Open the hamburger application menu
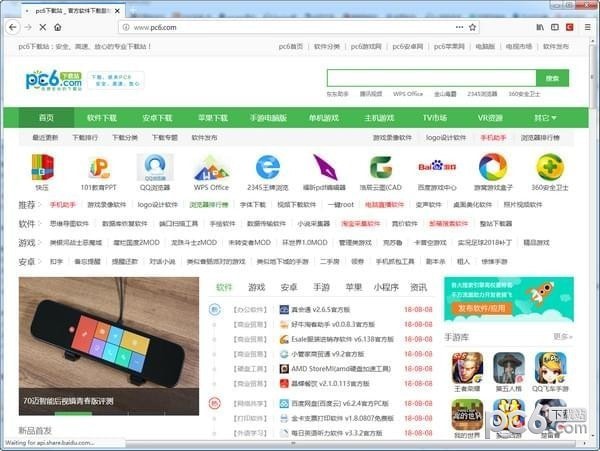Screen dimensions: 600x451 (x=588, y=27)
